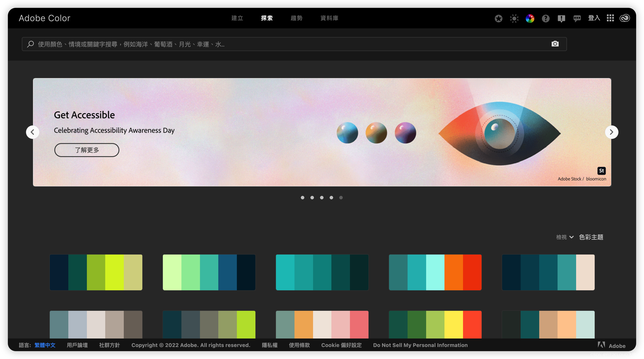Image resolution: width=644 pixels, height=359 pixels.
Task: Click the speech bubble feedback icon
Action: tap(576, 18)
